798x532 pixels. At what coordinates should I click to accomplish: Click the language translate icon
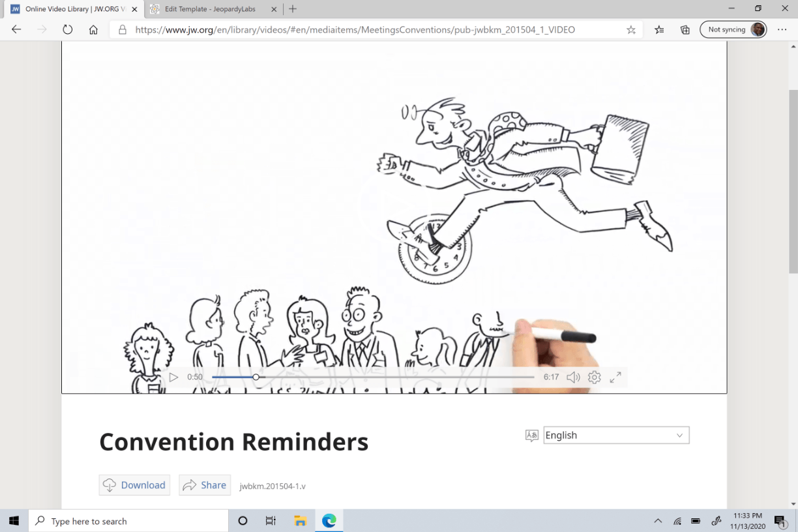tap(532, 436)
